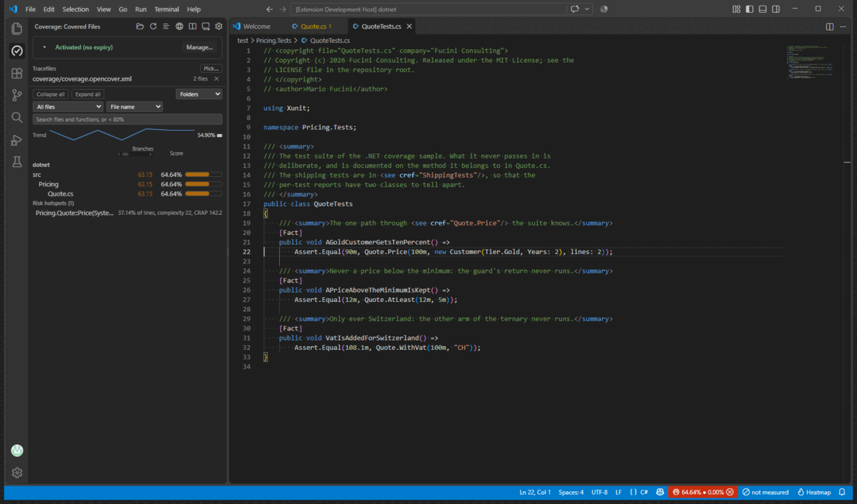857x504 pixels.
Task: Collapse the Pricing folder row
Action: coord(127,184)
